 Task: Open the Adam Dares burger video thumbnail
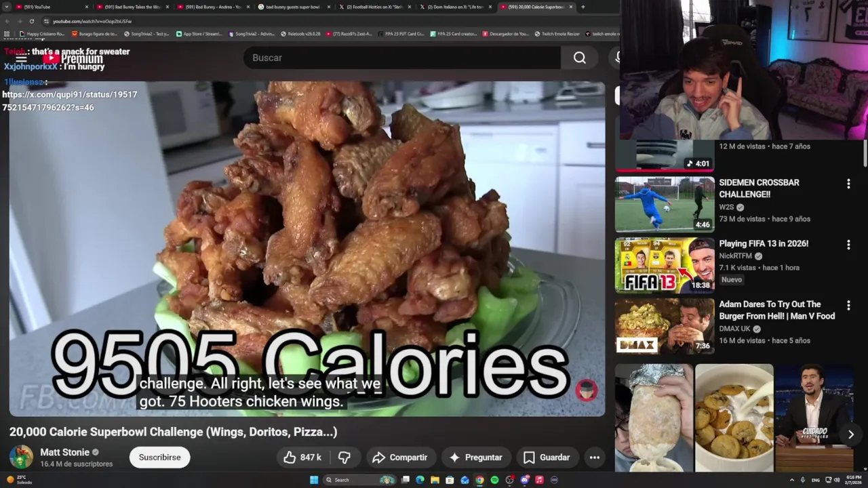665,327
